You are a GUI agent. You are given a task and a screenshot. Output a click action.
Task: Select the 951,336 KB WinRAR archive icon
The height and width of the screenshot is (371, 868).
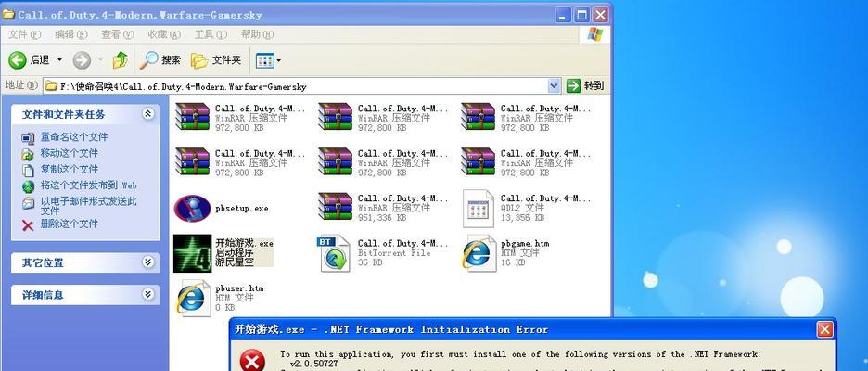coord(335,206)
